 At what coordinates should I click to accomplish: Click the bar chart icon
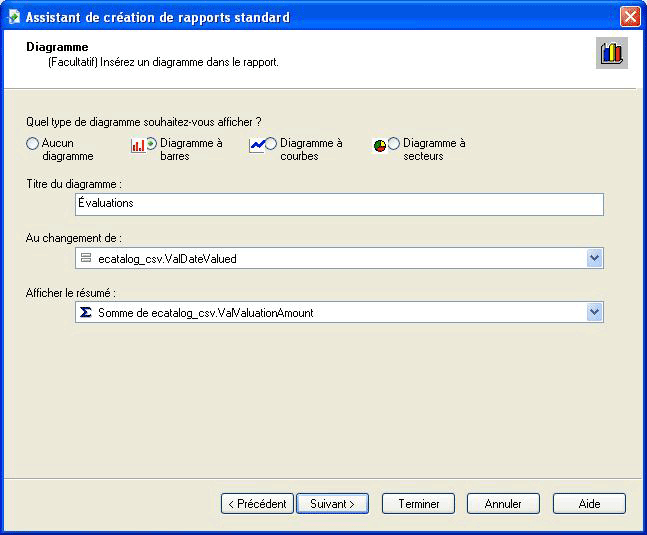coord(138,145)
